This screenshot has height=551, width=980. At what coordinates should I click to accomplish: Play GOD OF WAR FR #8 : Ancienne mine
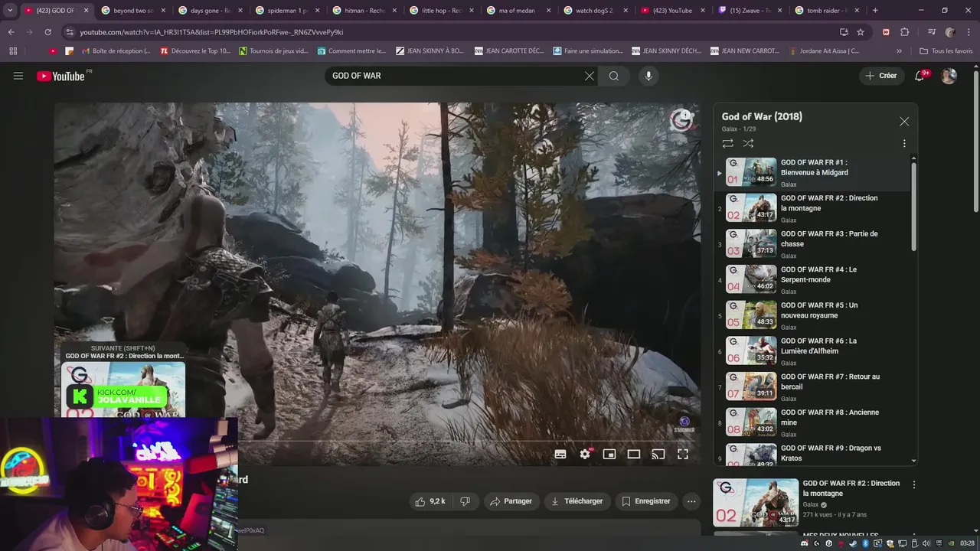pyautogui.click(x=813, y=422)
